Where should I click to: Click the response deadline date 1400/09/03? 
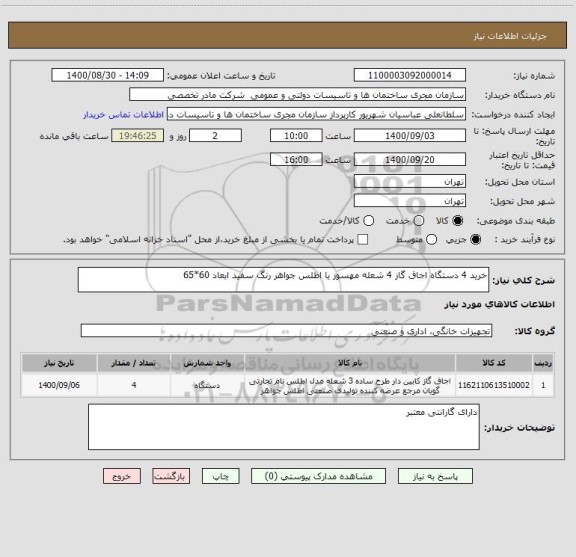click(x=410, y=136)
